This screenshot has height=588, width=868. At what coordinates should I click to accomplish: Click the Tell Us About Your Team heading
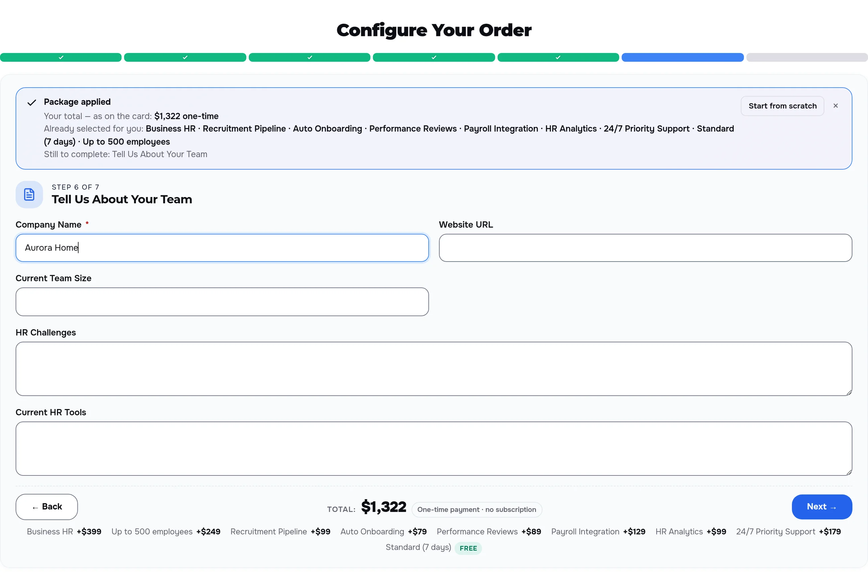122,199
